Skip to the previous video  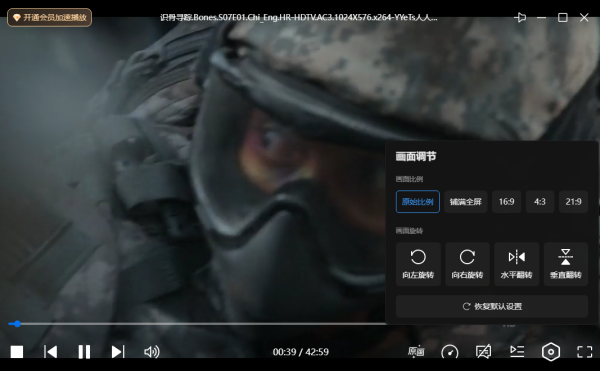[x=51, y=351]
